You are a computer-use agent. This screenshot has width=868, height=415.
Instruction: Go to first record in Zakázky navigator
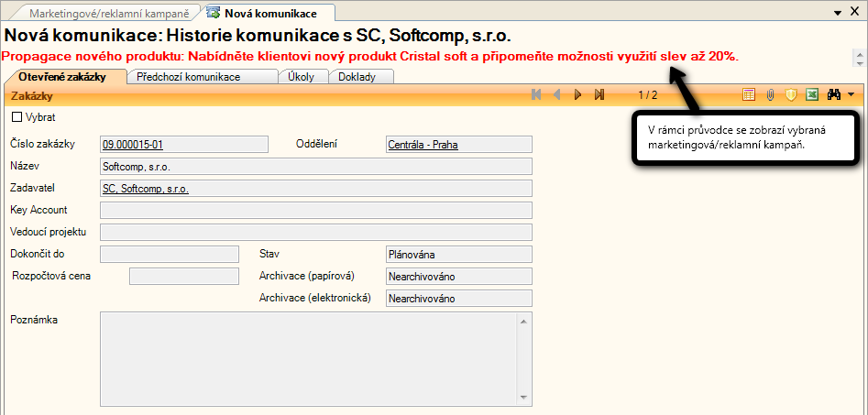(x=536, y=94)
